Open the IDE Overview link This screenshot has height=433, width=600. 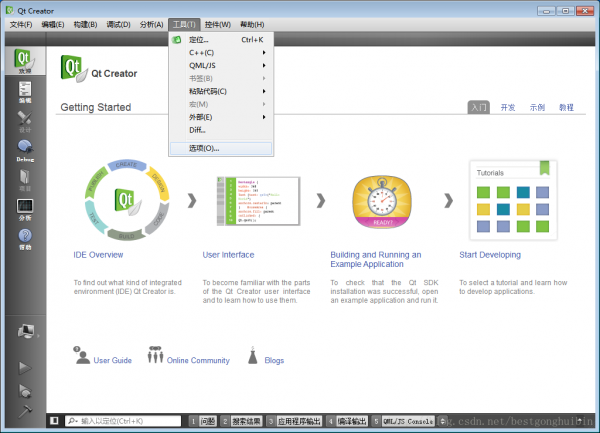[x=98, y=255]
